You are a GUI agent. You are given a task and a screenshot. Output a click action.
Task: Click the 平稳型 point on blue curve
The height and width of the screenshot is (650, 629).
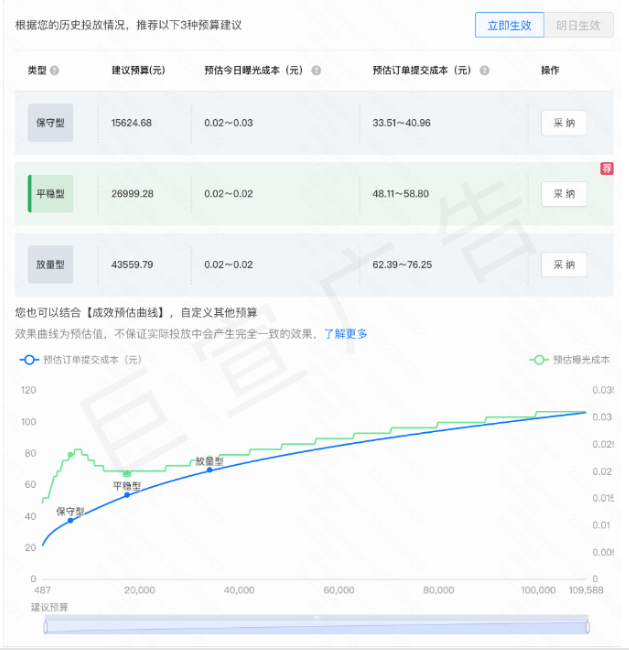(x=127, y=495)
